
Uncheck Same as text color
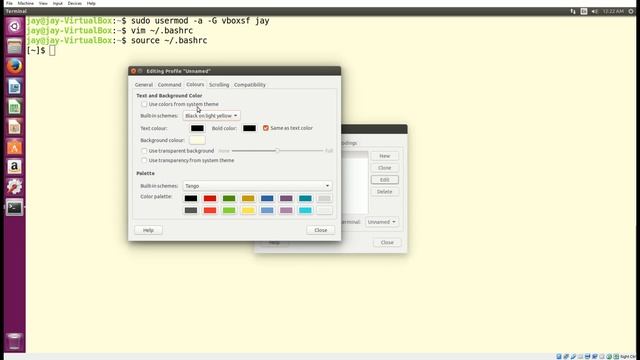click(266, 128)
